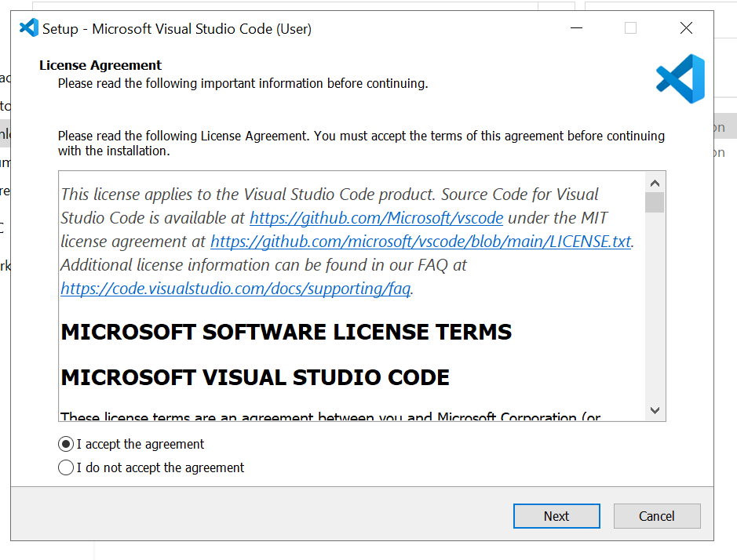Click the scrollbar track below the thumb
The image size is (737, 560).
[x=655, y=307]
